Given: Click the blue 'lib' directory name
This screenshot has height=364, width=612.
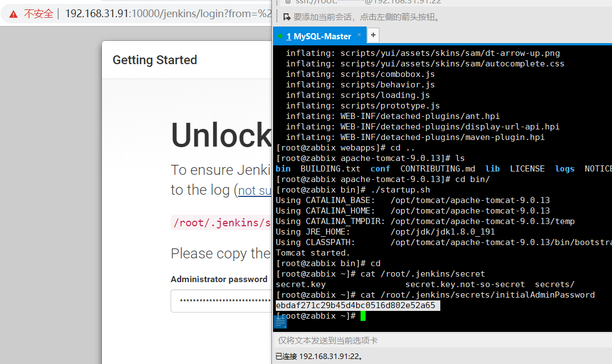Looking at the screenshot, I should [492, 169].
